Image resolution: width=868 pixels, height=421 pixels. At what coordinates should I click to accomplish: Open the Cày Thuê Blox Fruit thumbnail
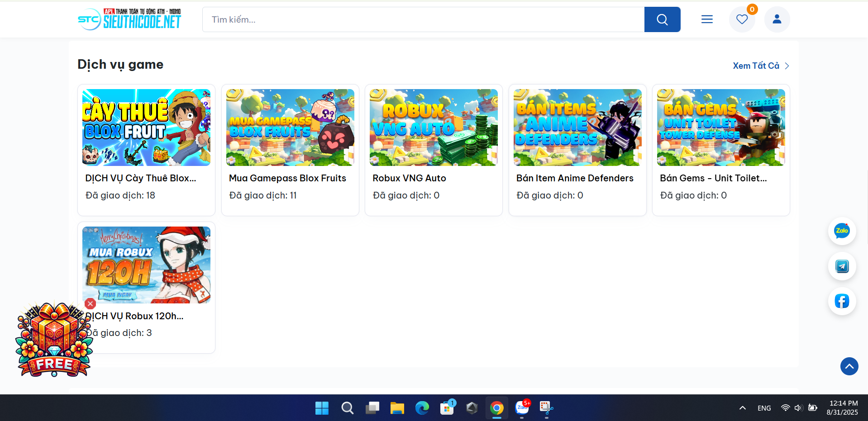[146, 128]
